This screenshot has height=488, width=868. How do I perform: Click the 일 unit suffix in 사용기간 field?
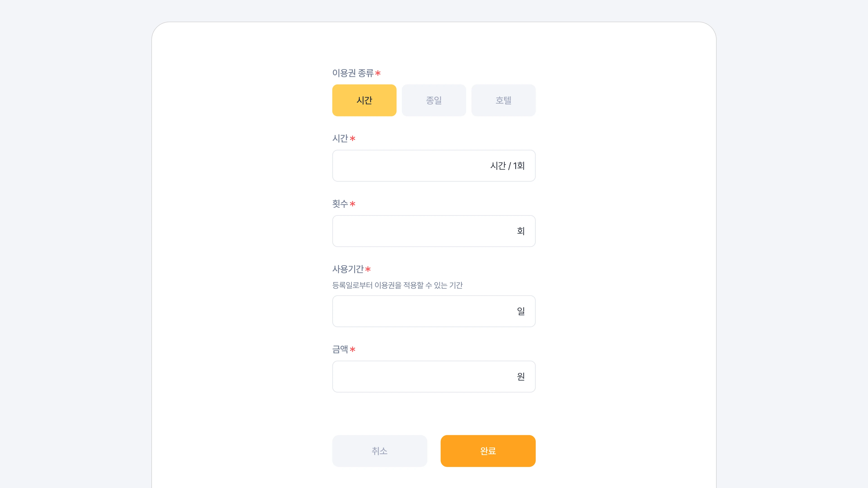tap(521, 311)
